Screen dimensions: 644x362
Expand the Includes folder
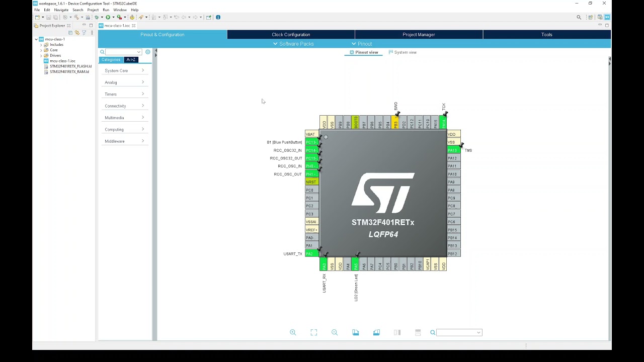coord(41,45)
